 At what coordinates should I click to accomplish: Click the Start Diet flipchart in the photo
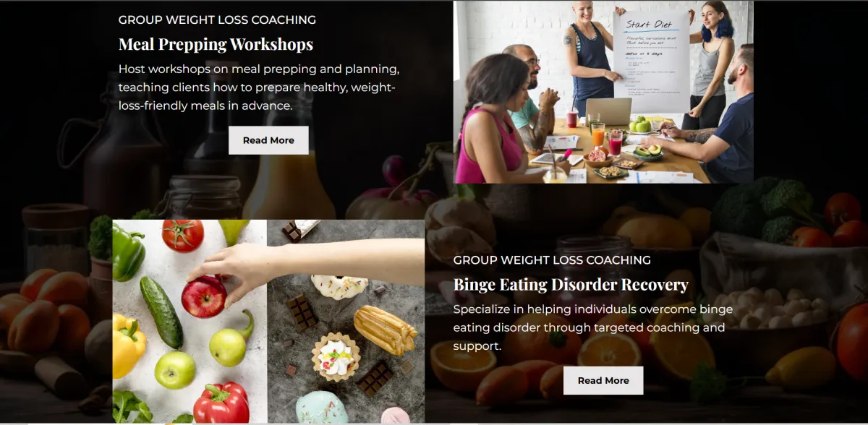click(x=651, y=61)
